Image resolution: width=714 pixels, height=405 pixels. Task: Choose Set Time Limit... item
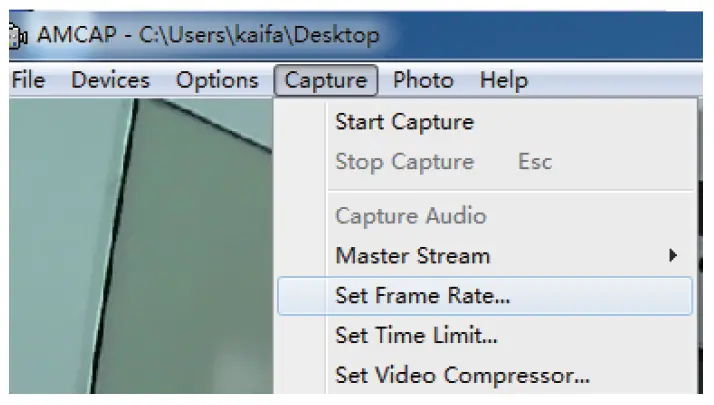[x=416, y=336]
